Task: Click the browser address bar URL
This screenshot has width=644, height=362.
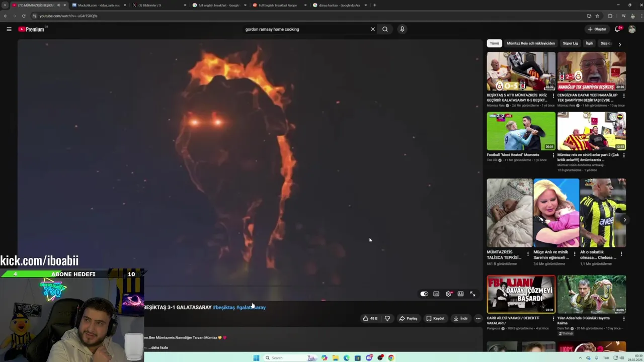Action: [x=68, y=16]
